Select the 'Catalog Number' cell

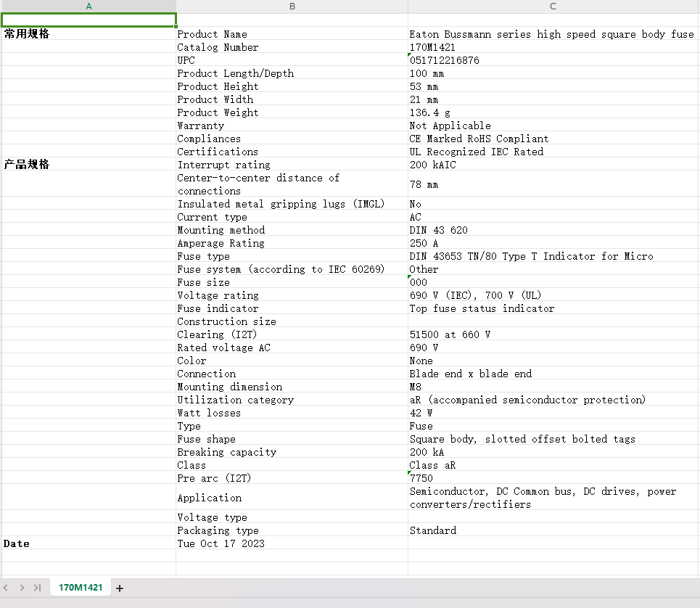[x=292, y=47]
